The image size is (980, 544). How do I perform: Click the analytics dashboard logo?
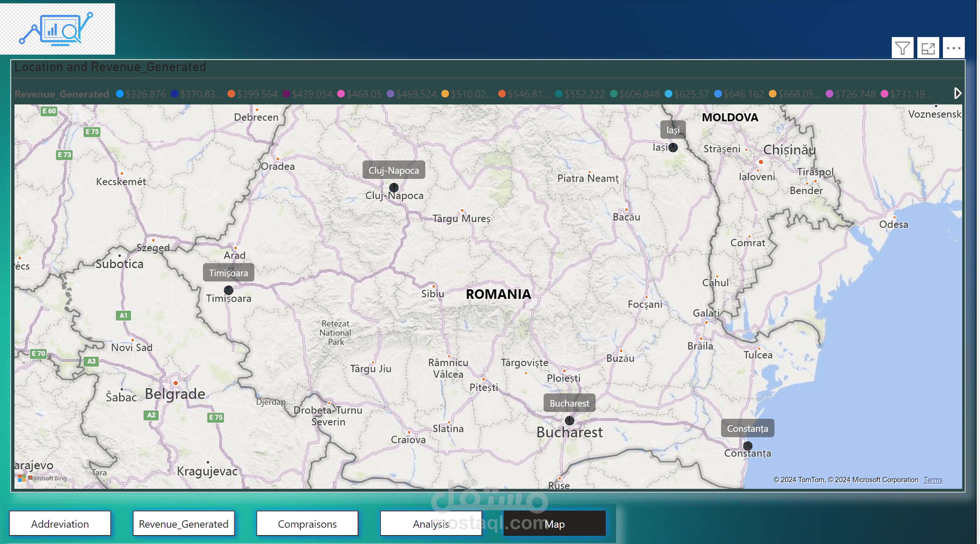coord(57,29)
